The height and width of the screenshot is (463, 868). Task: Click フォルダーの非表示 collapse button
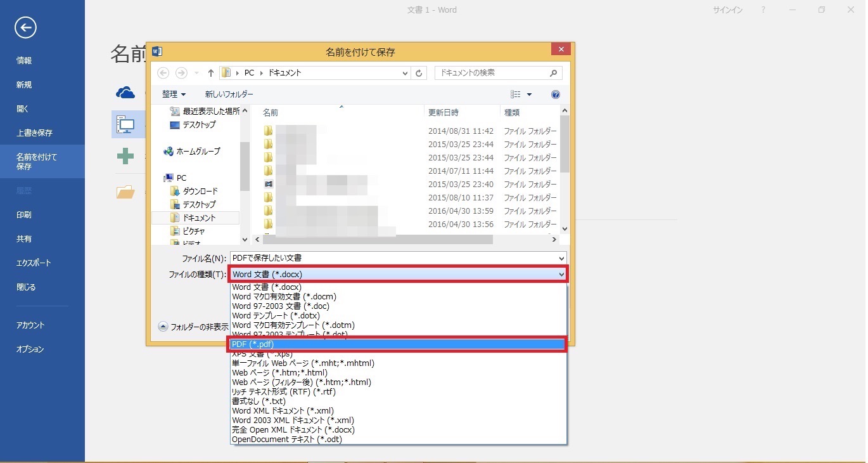coord(194,327)
